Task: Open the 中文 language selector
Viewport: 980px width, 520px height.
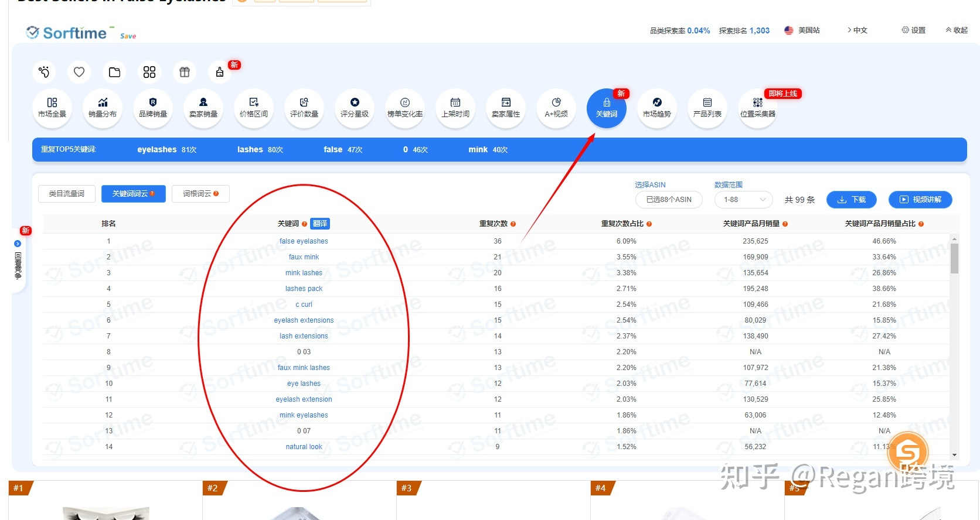Action: [x=857, y=30]
